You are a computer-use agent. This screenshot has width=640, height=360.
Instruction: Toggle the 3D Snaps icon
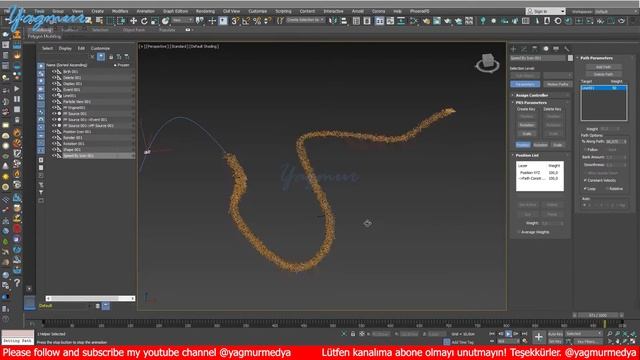click(x=235, y=20)
